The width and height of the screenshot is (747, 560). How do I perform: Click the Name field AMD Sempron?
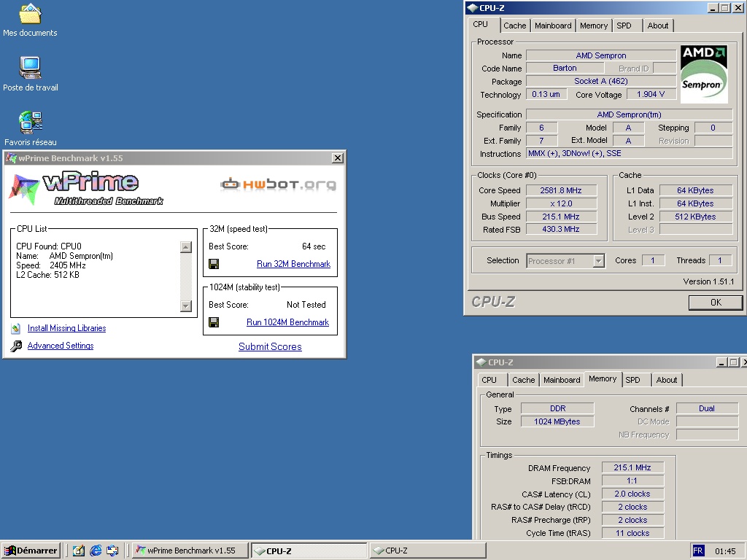[601, 55]
